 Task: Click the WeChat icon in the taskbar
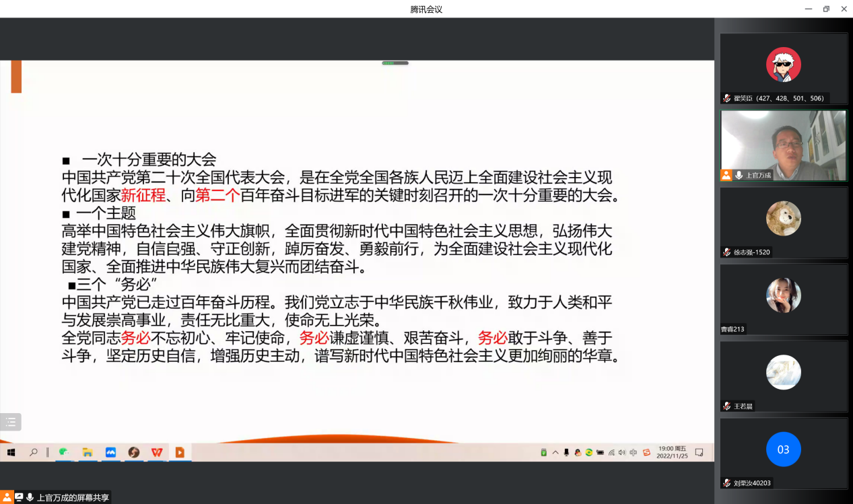pyautogui.click(x=64, y=452)
